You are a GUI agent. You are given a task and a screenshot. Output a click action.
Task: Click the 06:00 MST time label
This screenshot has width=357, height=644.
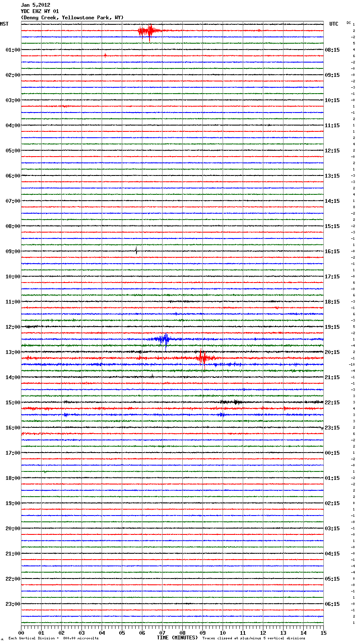13,176
